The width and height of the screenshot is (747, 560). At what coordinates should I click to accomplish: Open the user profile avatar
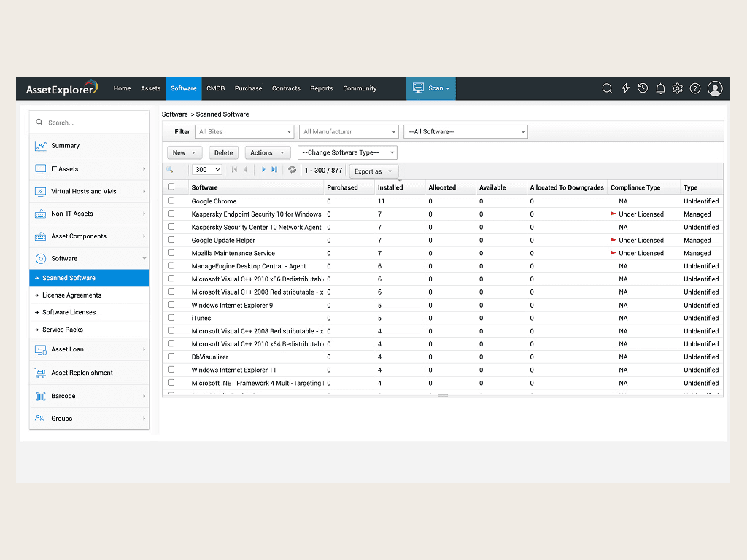tap(715, 88)
